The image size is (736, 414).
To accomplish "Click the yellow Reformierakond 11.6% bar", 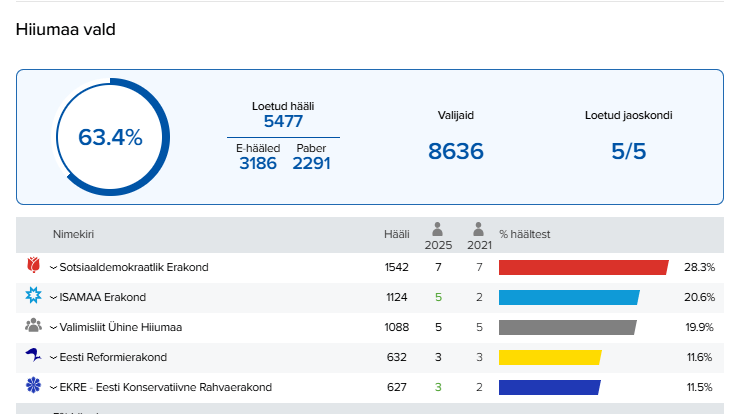I will pyautogui.click(x=549, y=357).
